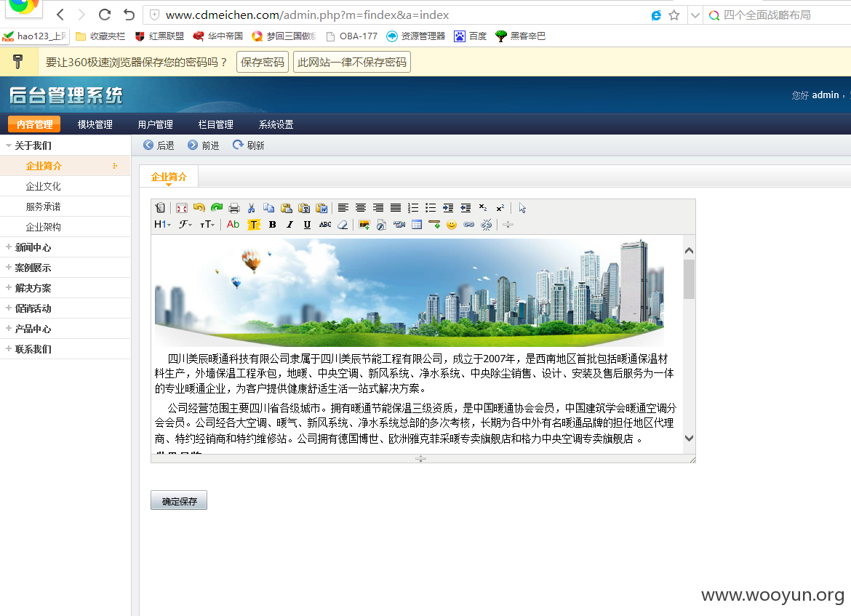This screenshot has width=851, height=616.
Task: Align text left in editor
Action: pyautogui.click(x=343, y=208)
